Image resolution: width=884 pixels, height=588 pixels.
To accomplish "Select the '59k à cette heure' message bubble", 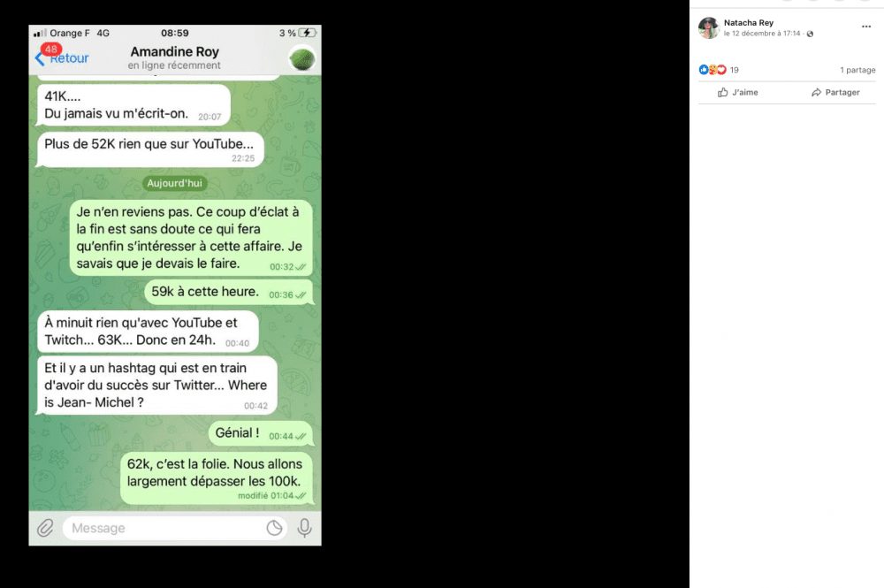I will coord(229,293).
